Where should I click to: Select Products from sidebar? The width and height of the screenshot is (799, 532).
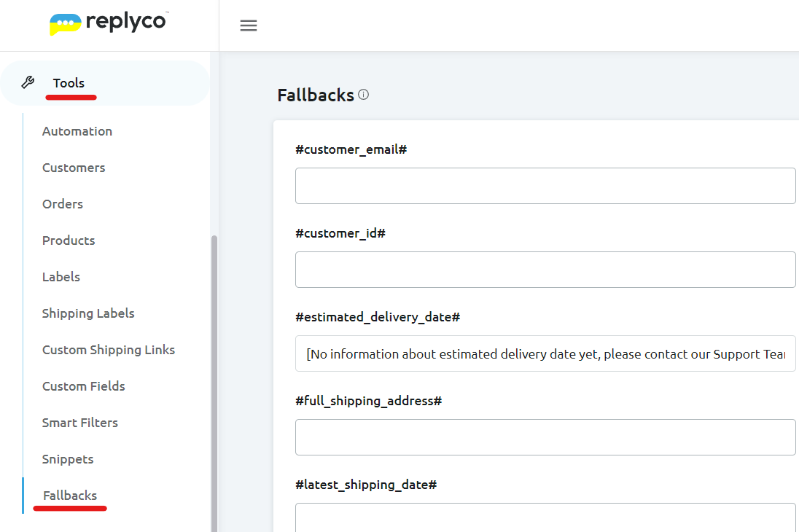click(x=69, y=240)
